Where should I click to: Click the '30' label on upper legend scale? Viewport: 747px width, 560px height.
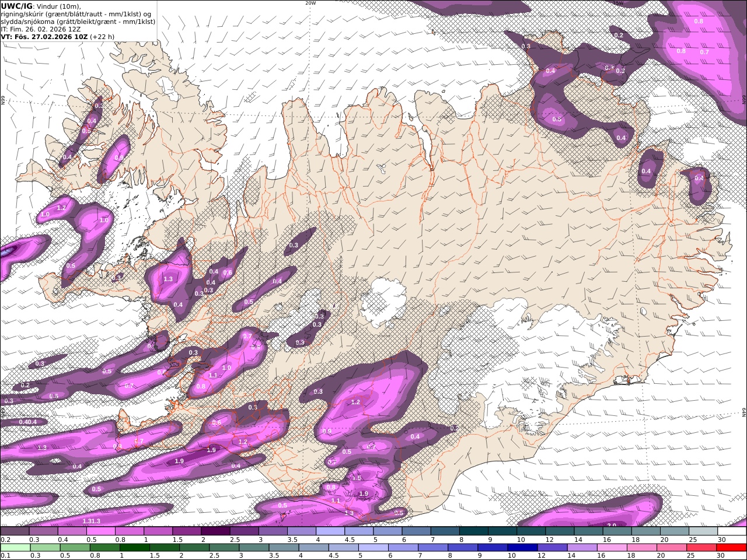pos(721,540)
